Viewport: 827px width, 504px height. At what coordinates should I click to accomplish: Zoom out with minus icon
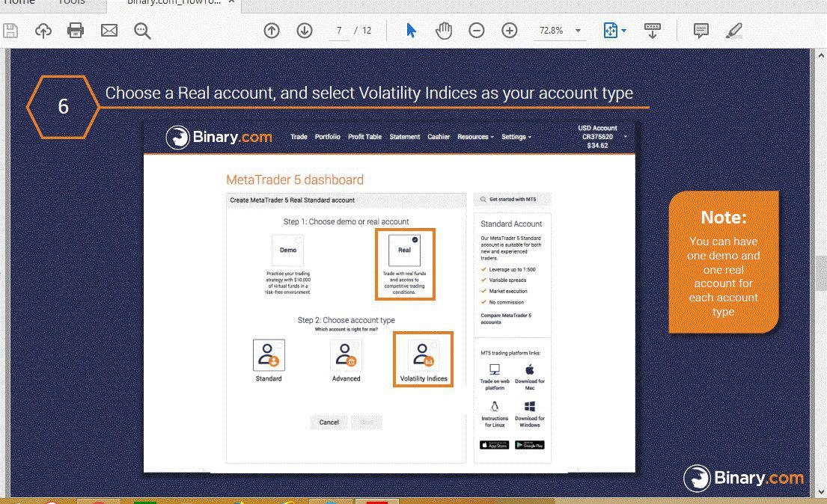coord(476,31)
